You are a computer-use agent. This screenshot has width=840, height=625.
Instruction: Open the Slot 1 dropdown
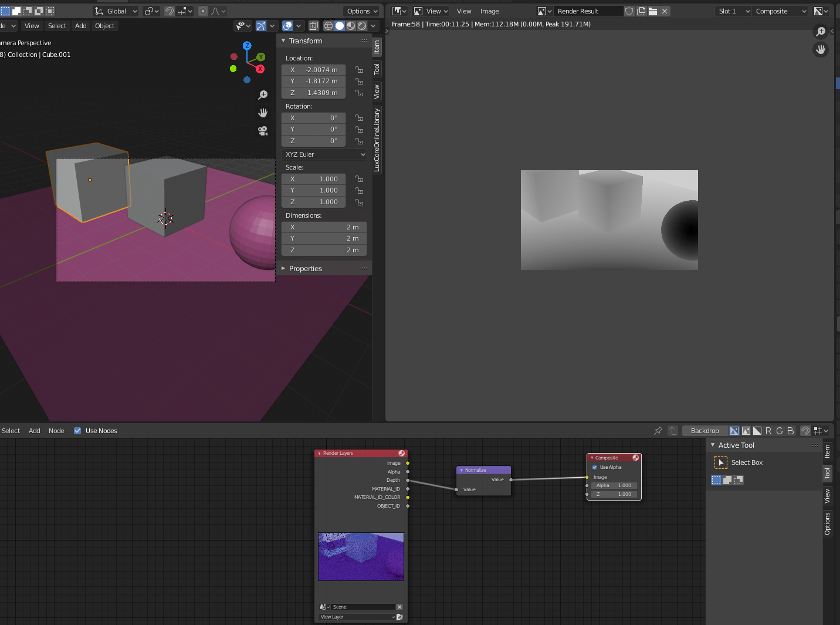pos(733,11)
